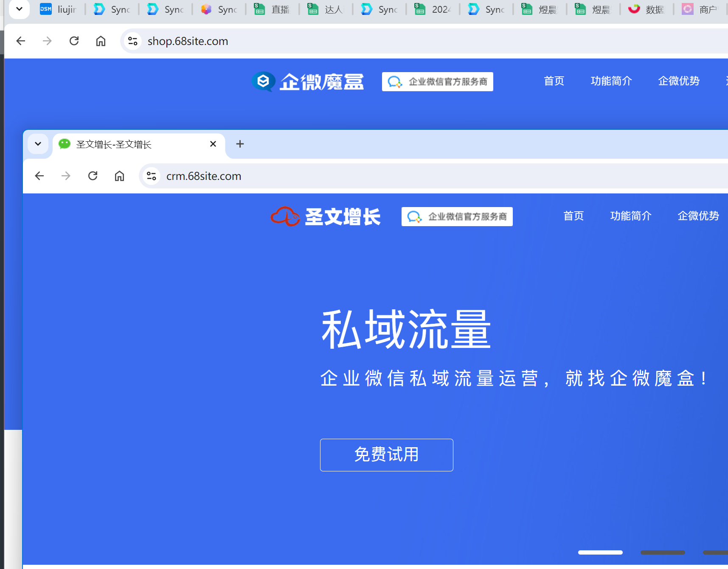Focus the shop.68site.com address bar

point(424,41)
